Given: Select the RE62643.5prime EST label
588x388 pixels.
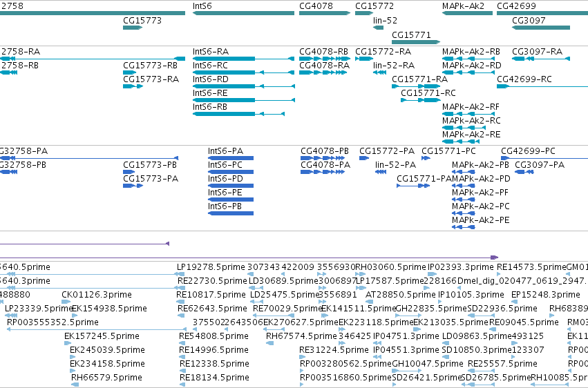Looking at the screenshot, I should [212, 309].
